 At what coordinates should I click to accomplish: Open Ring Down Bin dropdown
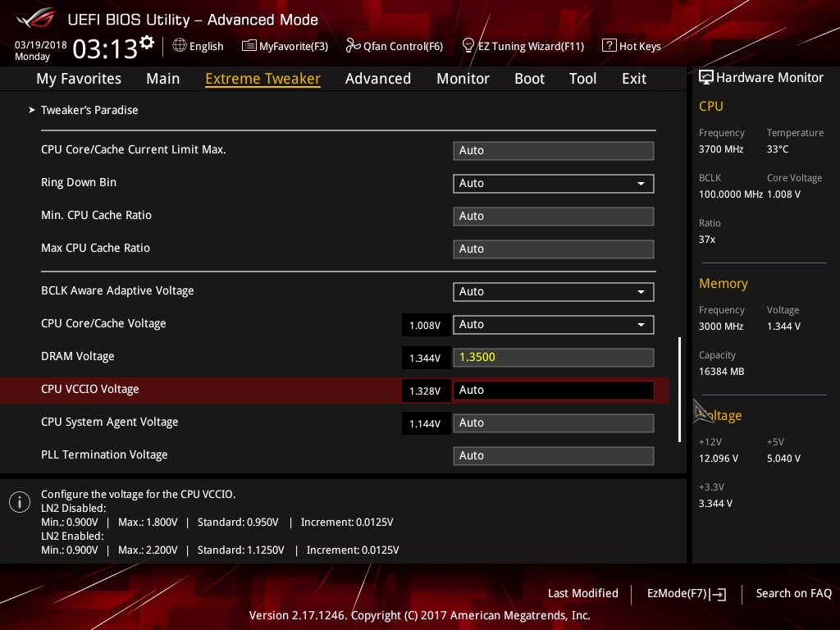point(554,183)
